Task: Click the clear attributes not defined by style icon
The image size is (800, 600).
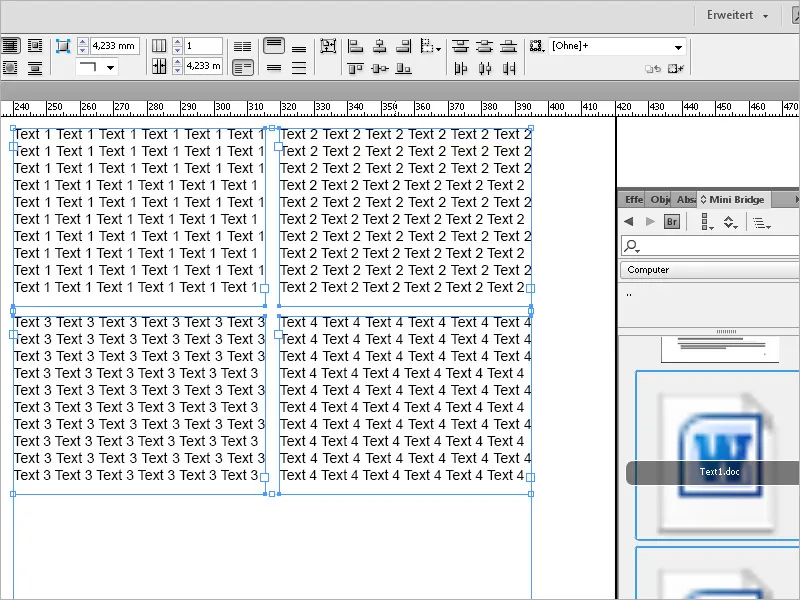Action: click(676, 68)
